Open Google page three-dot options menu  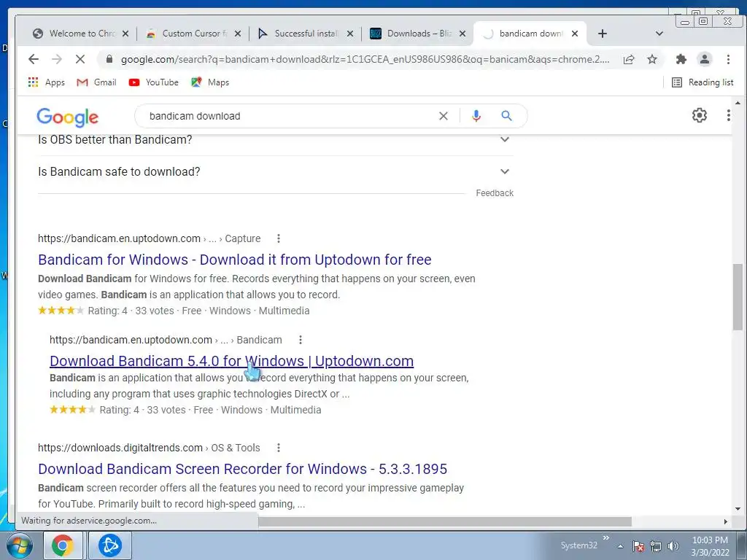(729, 115)
